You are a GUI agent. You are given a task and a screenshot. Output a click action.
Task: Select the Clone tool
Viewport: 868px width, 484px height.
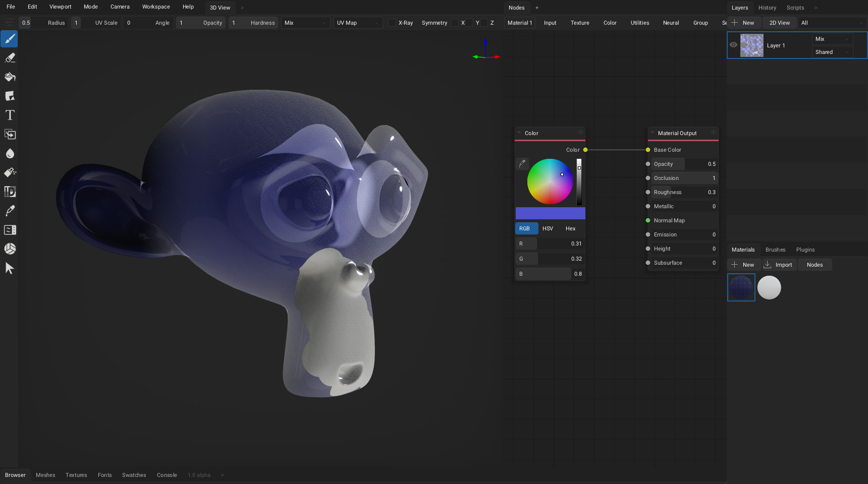coord(10,135)
